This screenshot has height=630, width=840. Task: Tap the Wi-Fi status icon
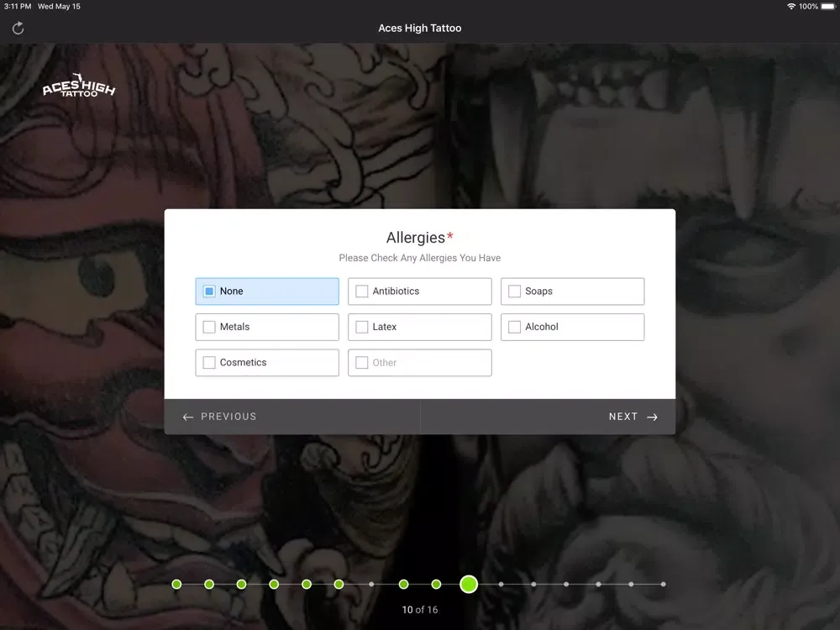(790, 7)
